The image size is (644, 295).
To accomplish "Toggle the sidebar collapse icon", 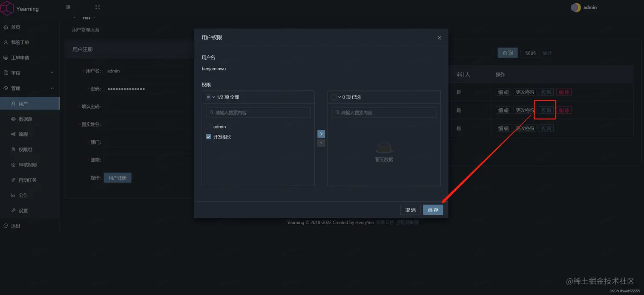I will (x=68, y=7).
